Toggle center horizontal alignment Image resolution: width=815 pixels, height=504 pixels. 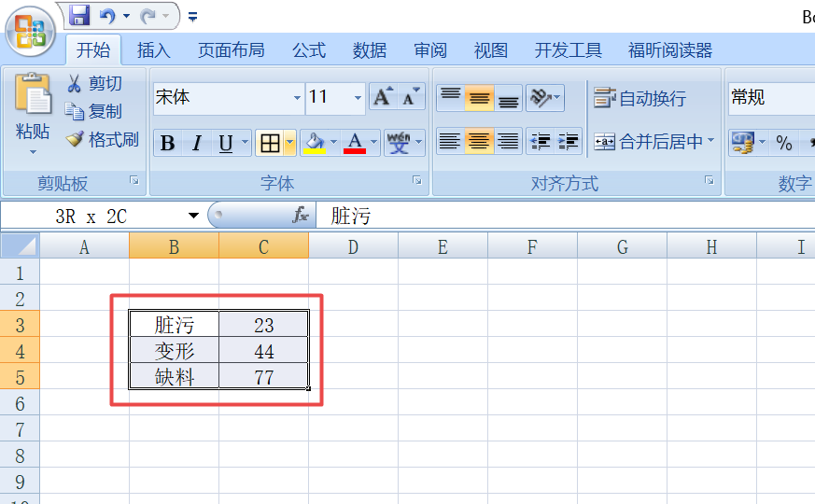coord(479,141)
